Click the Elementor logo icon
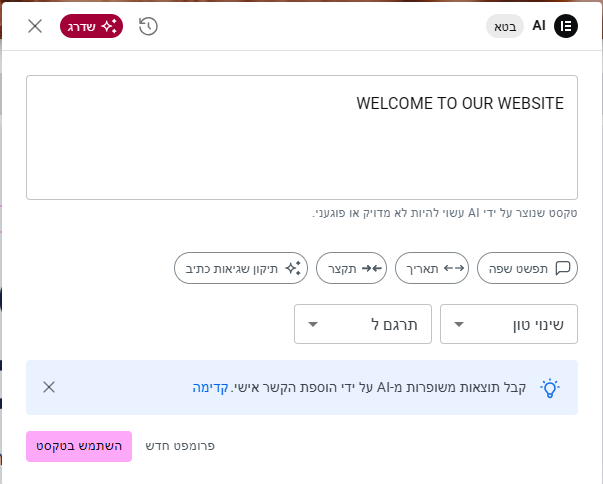The width and height of the screenshot is (603, 484). (565, 26)
